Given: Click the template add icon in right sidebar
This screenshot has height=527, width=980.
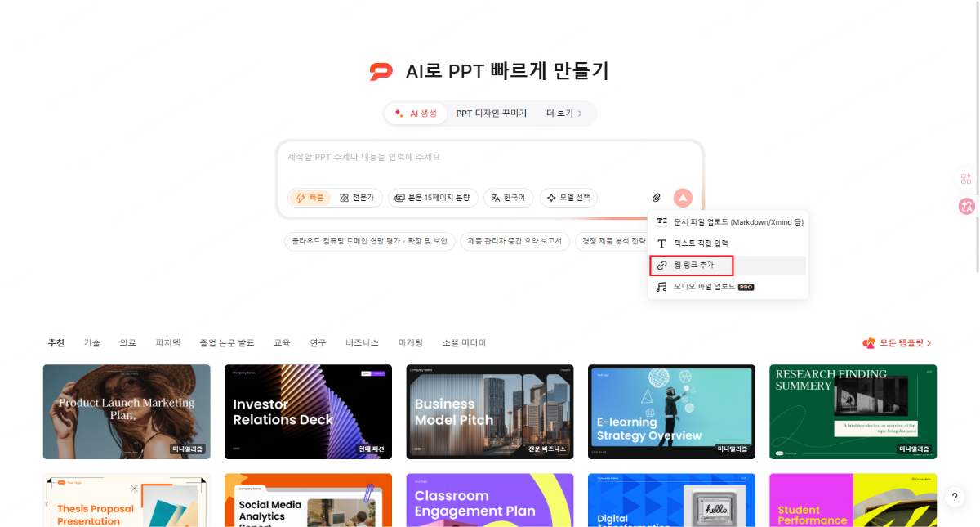Looking at the screenshot, I should 966,178.
